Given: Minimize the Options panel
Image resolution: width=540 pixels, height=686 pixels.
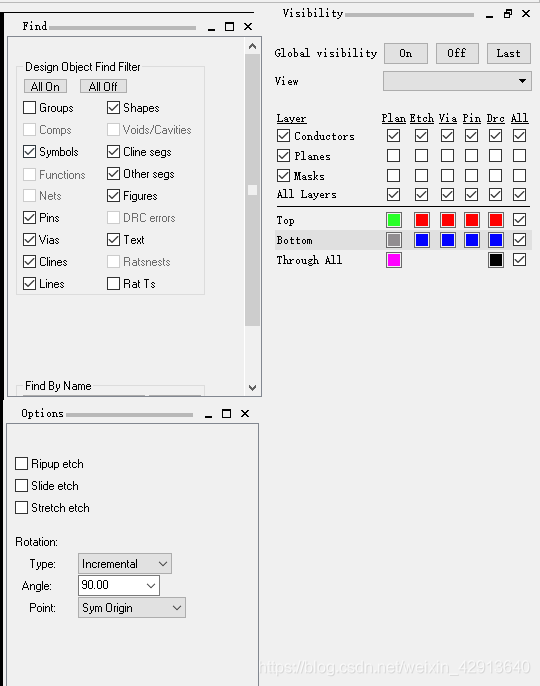Looking at the screenshot, I should [208, 414].
